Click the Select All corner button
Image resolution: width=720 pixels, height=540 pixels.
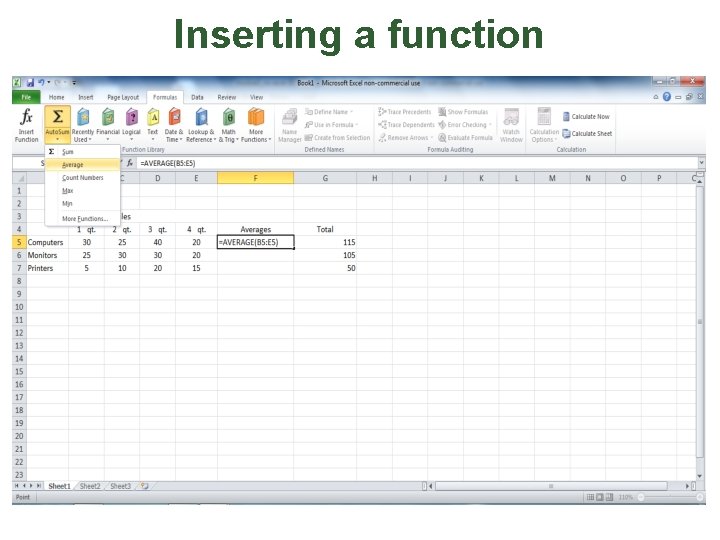pyautogui.click(x=19, y=178)
